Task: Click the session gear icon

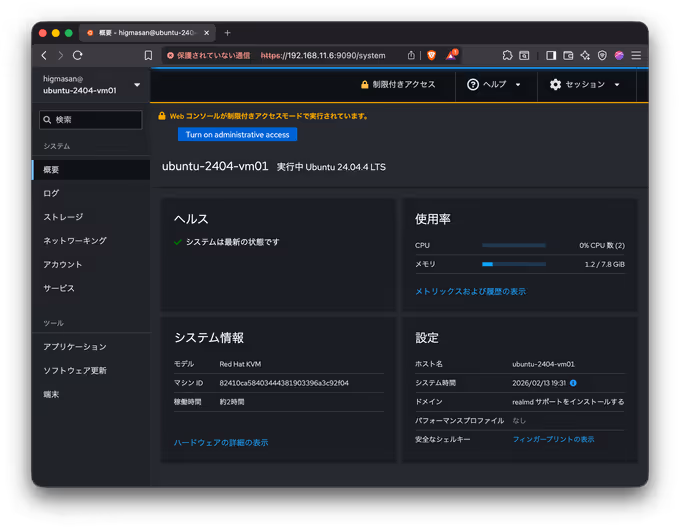Action: pos(555,85)
